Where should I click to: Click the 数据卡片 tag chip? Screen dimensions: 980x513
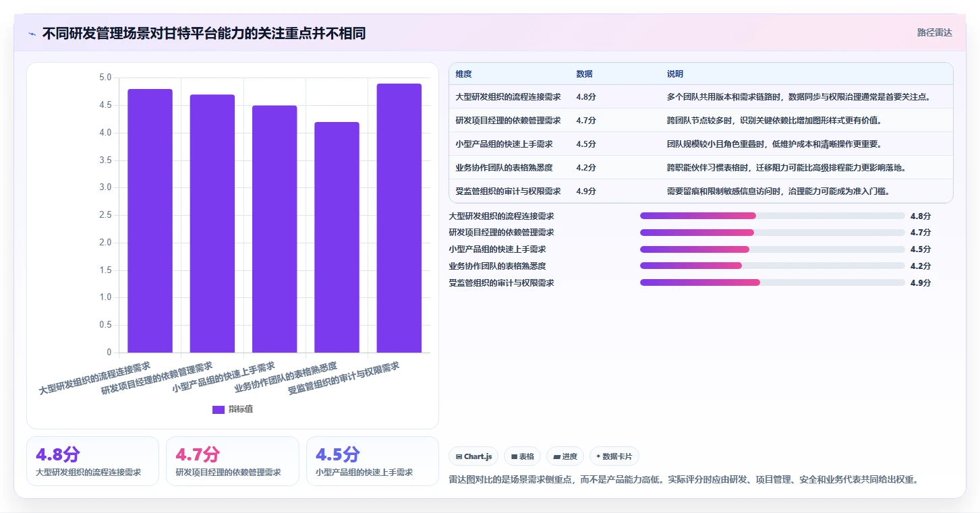point(614,456)
